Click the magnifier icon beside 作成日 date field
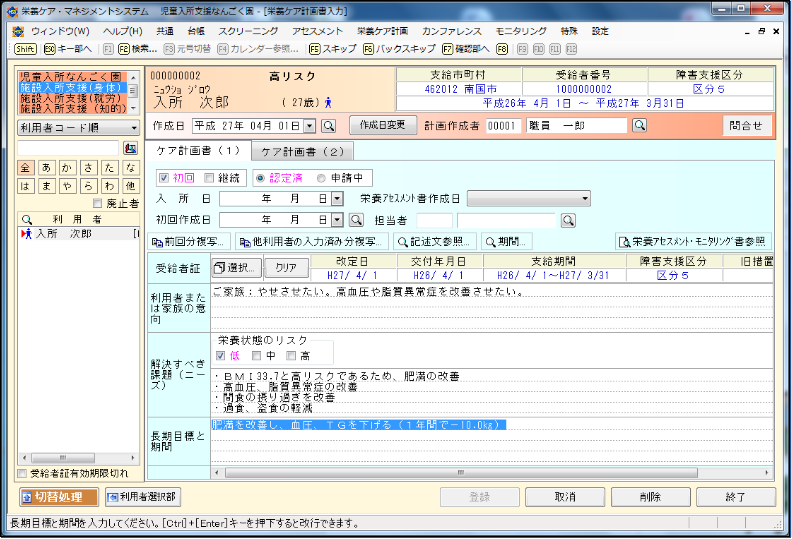The image size is (792, 539). (x=327, y=126)
